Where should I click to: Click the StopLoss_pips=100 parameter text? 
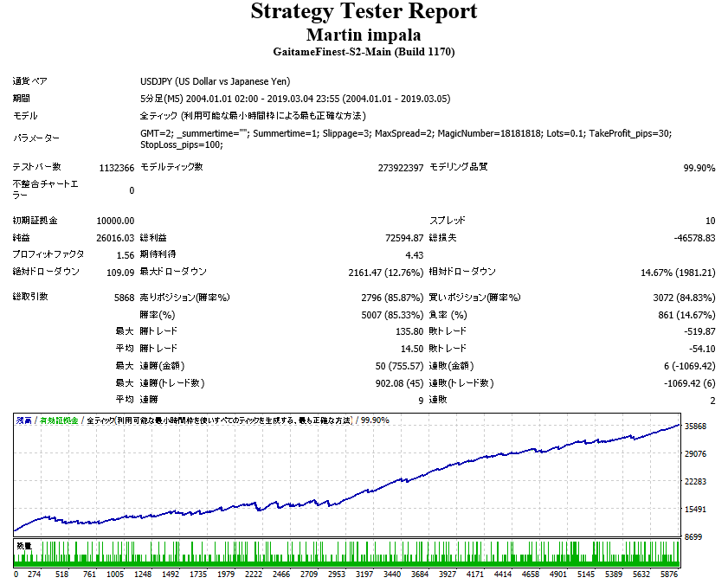[x=182, y=145]
